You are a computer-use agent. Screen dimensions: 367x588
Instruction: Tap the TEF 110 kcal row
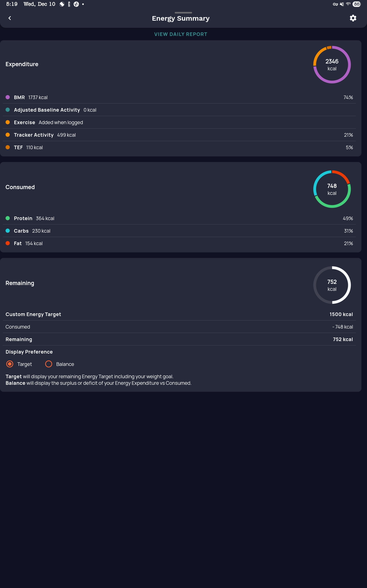(x=179, y=147)
